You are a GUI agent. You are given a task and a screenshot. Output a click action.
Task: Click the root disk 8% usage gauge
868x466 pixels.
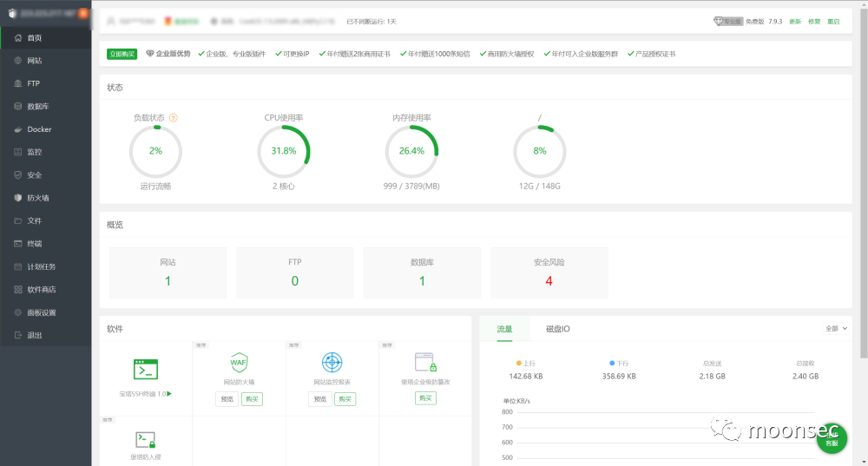pyautogui.click(x=540, y=151)
